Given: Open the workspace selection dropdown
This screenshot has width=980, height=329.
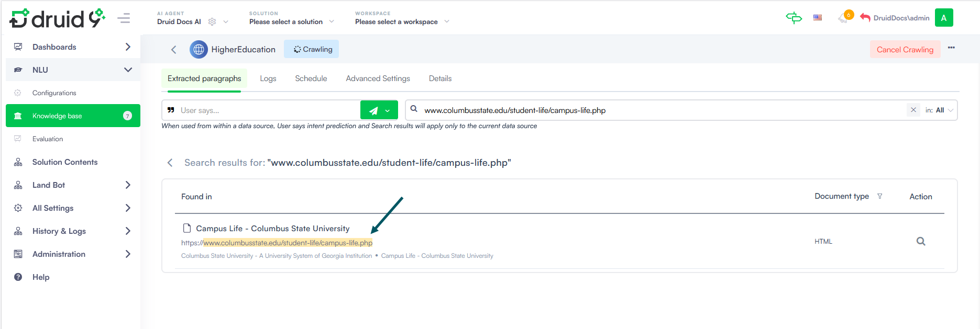Looking at the screenshot, I should 402,22.
